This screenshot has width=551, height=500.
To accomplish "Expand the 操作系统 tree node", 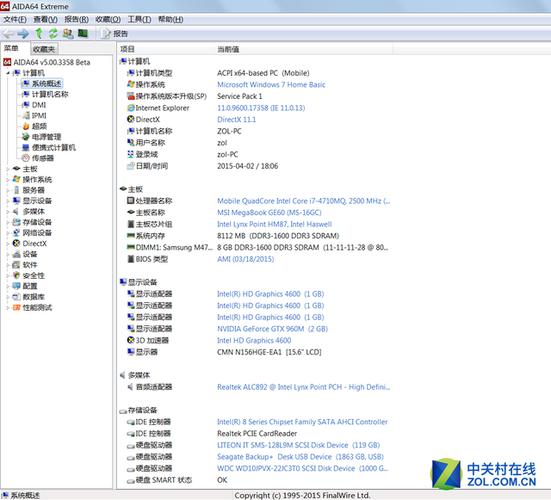I will (8, 180).
